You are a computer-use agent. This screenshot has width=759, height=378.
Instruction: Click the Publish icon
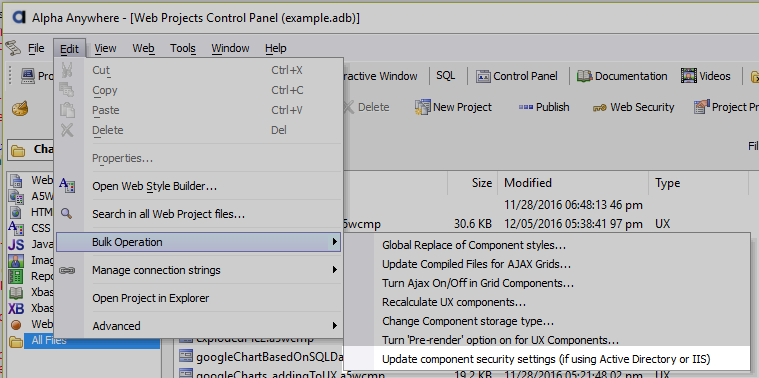pos(526,107)
